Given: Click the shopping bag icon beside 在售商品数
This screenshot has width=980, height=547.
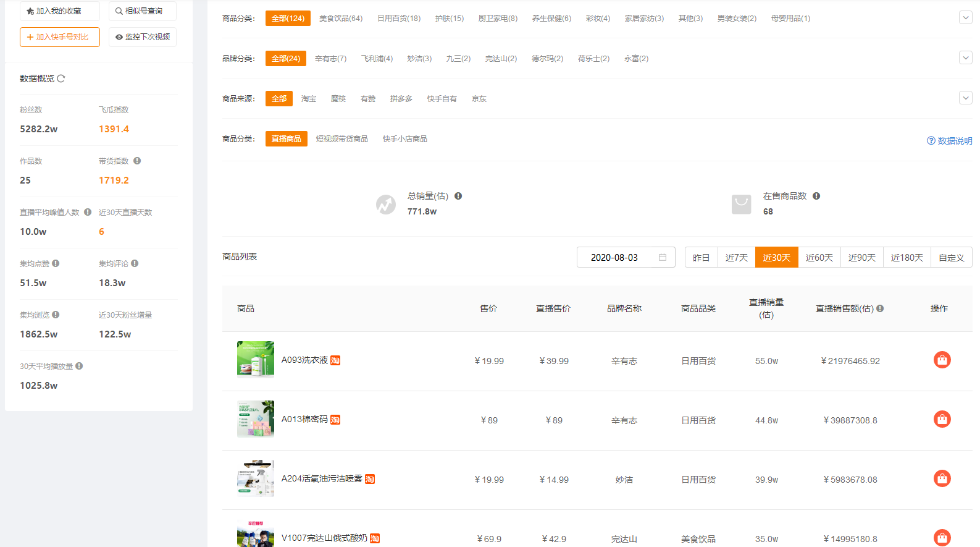Looking at the screenshot, I should 742,204.
